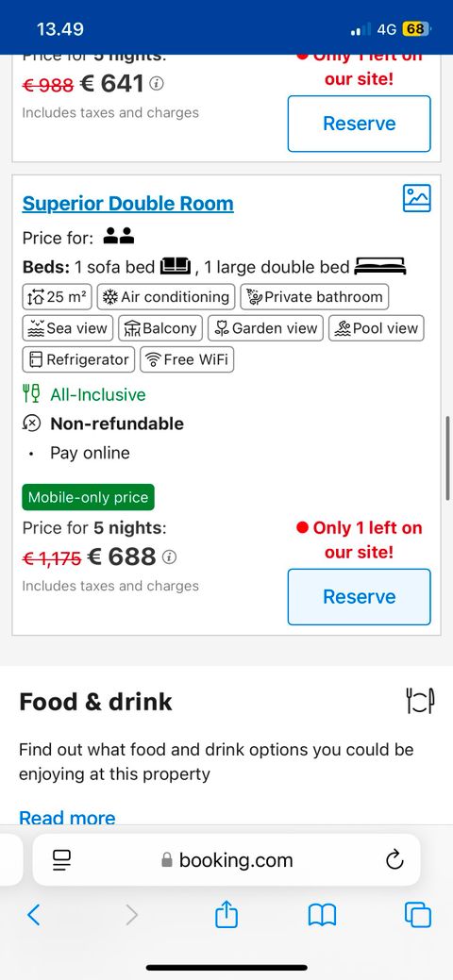The width and height of the screenshot is (453, 980).
Task: Tap the booking.com address field
Action: (x=226, y=860)
